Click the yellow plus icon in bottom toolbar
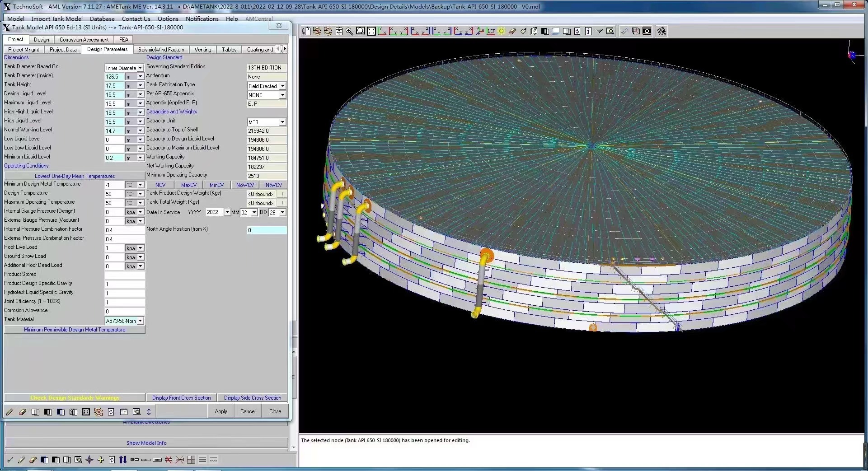Image resolution: width=868 pixels, height=471 pixels. 101,460
